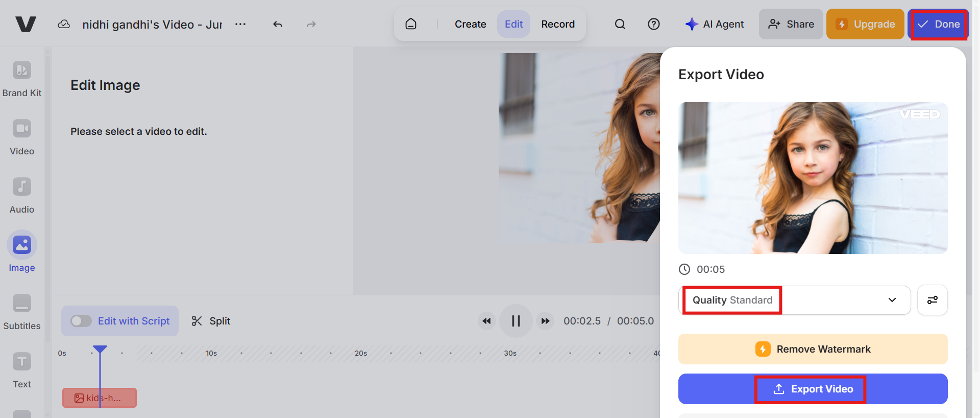980x418 pixels.
Task: Click the Export Video button
Action: point(813,389)
